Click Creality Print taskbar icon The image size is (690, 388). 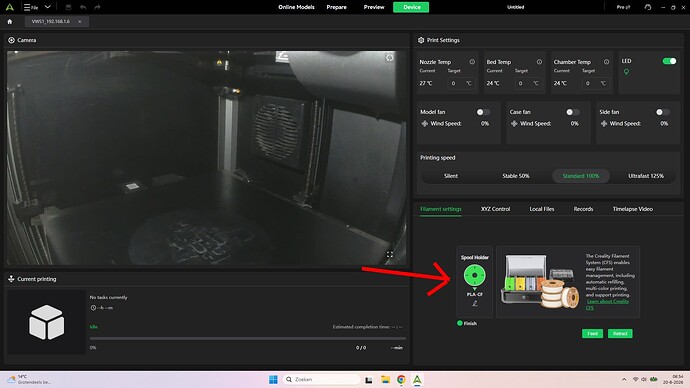click(x=417, y=379)
